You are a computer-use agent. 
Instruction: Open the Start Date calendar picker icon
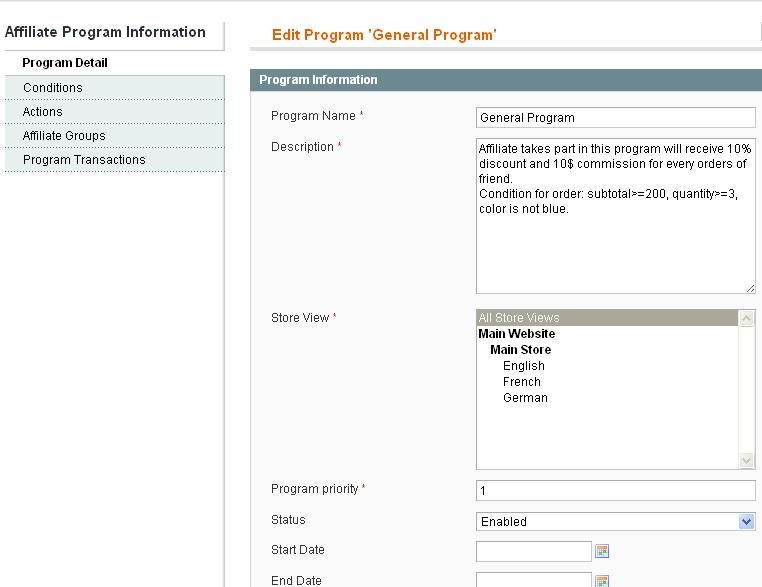[602, 551]
